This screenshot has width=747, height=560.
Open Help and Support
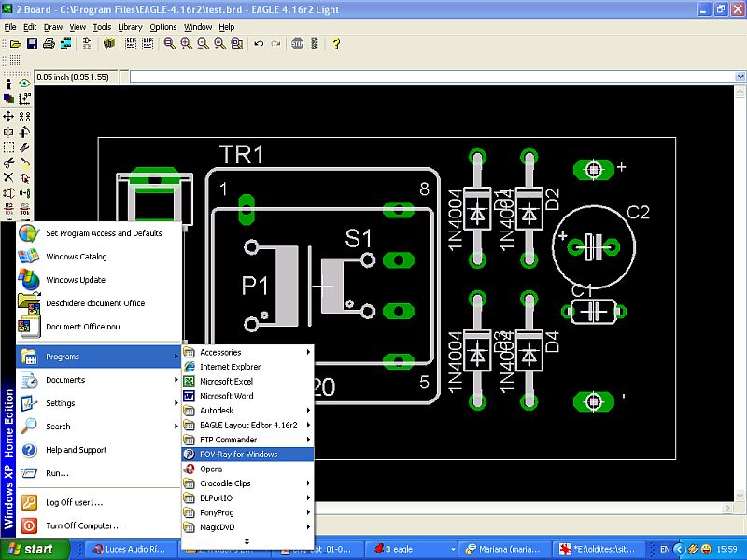[99, 450]
